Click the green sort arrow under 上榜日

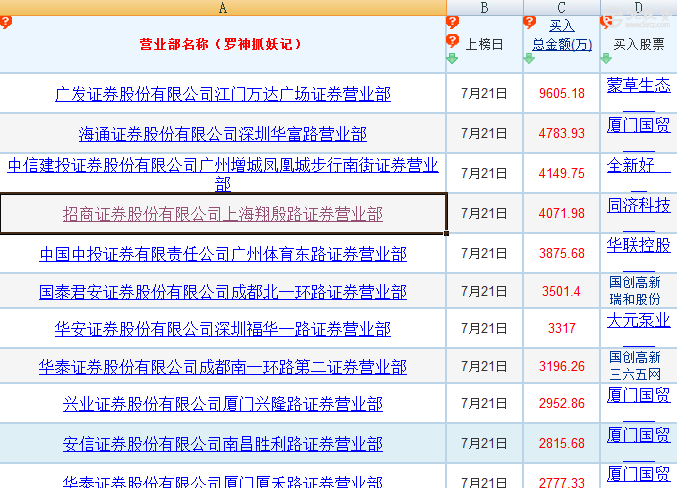pos(452,58)
